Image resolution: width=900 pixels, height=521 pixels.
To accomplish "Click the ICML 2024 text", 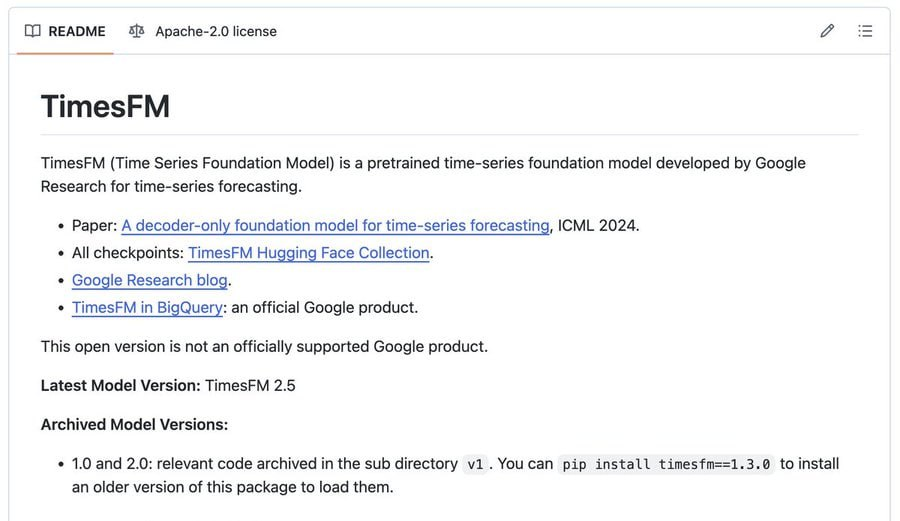I will click(598, 225).
